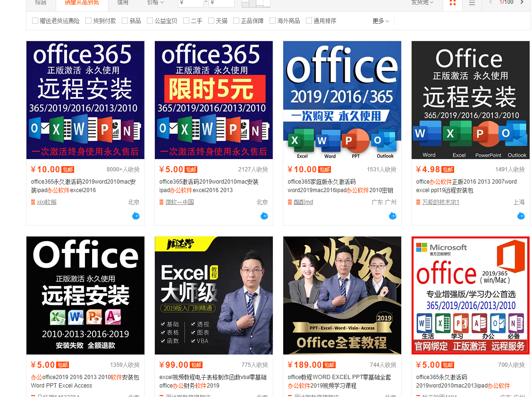Expand the 更多 filter options
Image resolution: width=532 pixels, height=397 pixels.
click(380, 21)
